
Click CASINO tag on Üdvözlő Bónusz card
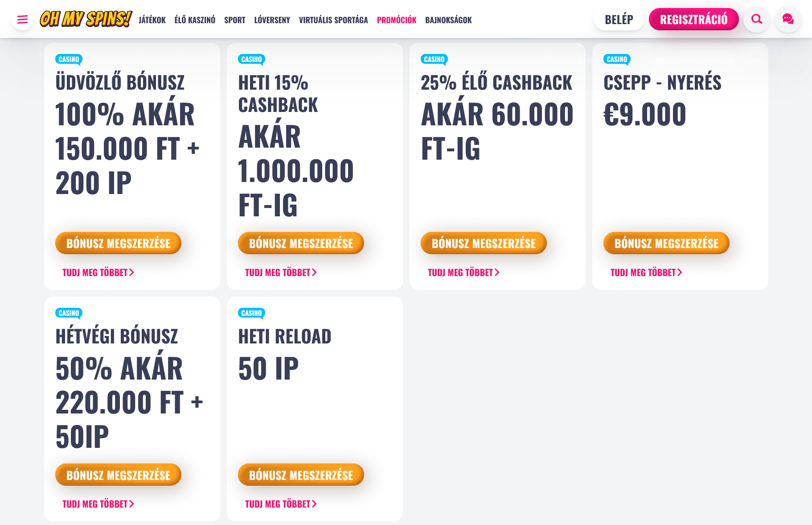[69, 59]
